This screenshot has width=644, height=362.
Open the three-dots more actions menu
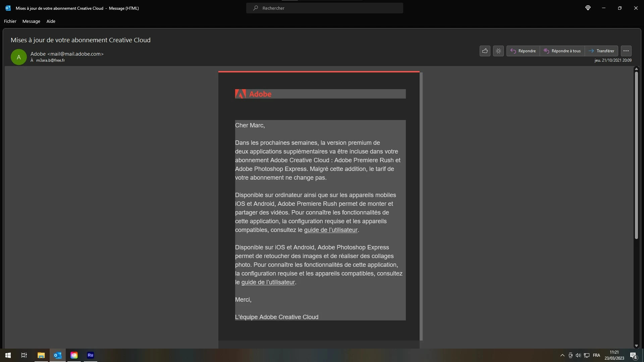[626, 51]
